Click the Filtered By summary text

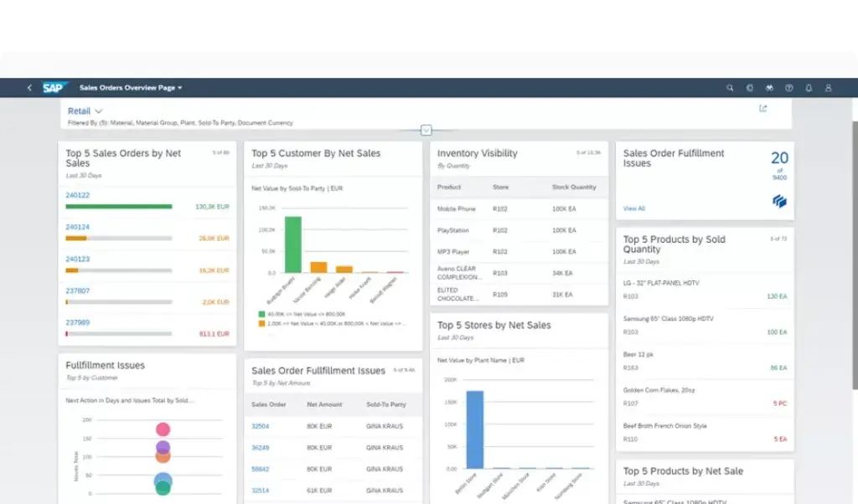tap(180, 123)
